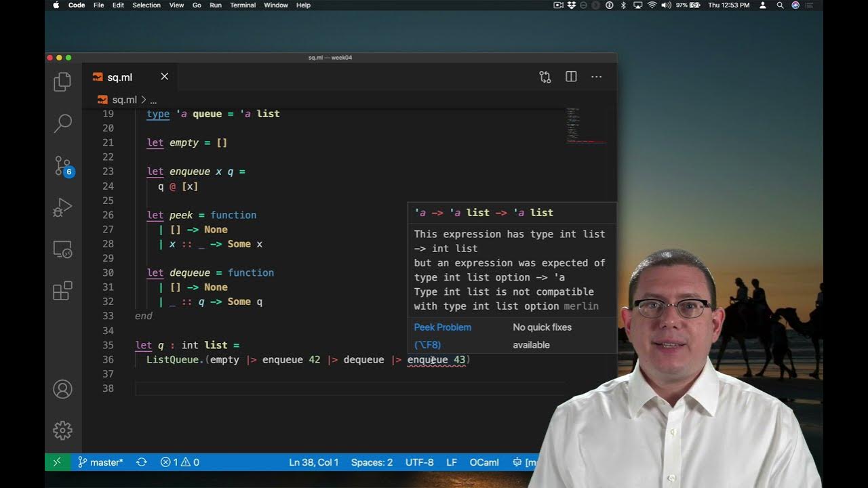Click the synchronize changes icon in status bar
The image size is (868, 488).
142,462
